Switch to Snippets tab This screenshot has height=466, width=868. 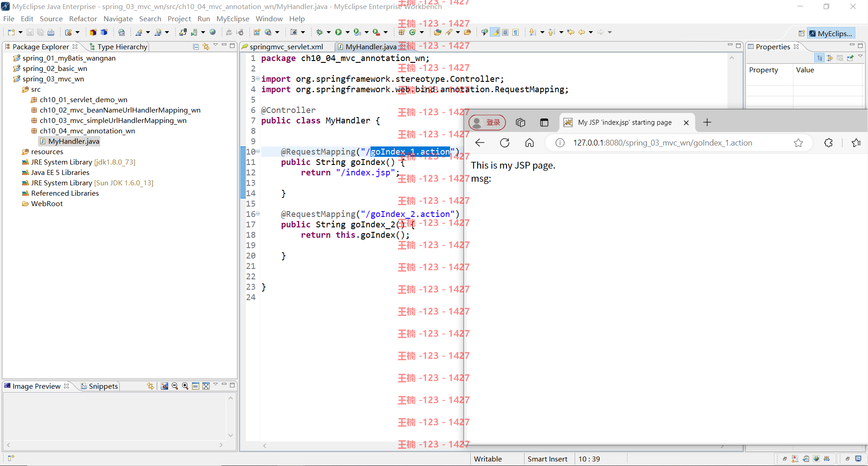99,386
